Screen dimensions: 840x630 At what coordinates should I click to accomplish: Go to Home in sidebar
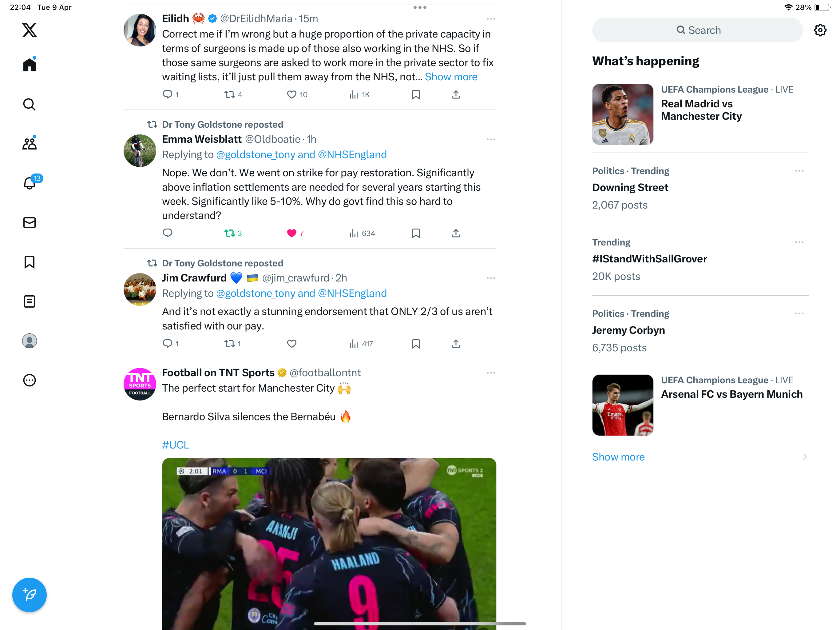pyautogui.click(x=30, y=65)
